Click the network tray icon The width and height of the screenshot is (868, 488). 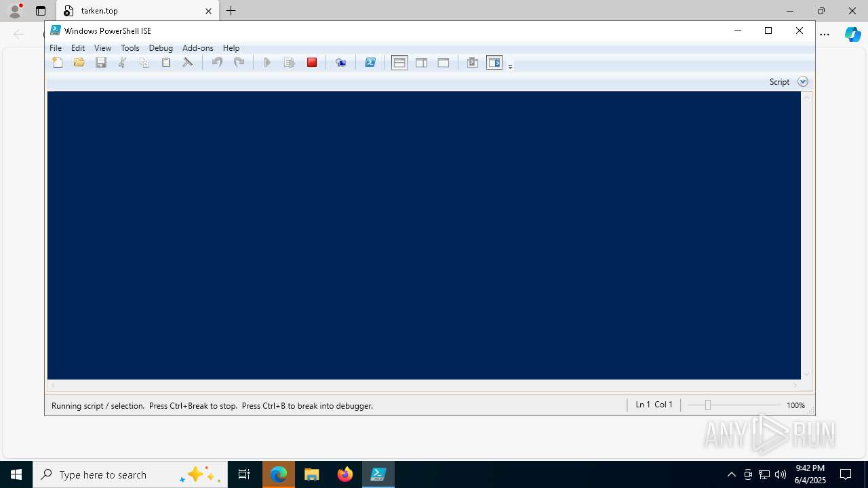tap(764, 474)
